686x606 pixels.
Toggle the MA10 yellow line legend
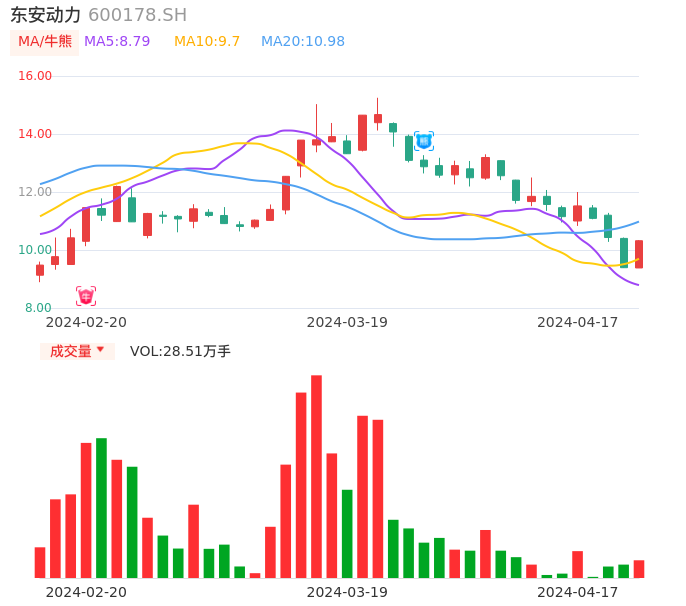pos(207,42)
